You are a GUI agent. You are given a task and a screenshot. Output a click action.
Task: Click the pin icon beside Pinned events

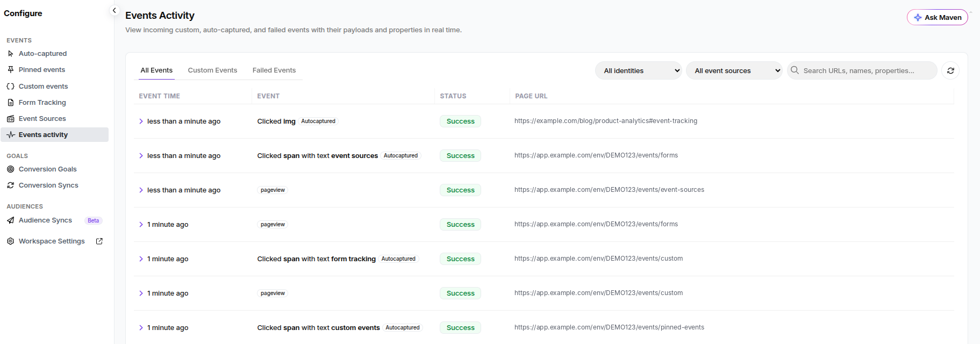point(11,70)
